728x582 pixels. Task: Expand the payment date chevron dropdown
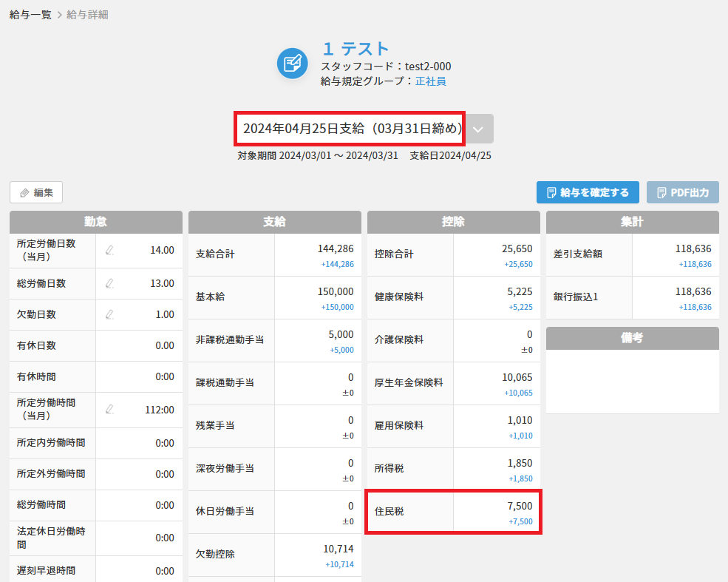[479, 129]
